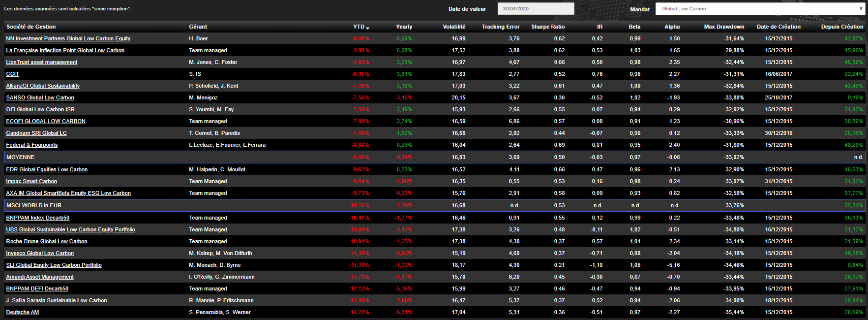Click Tracking Error 6,86 for ECOFI
Viewport: 868px width, 320px height.
pos(514,121)
